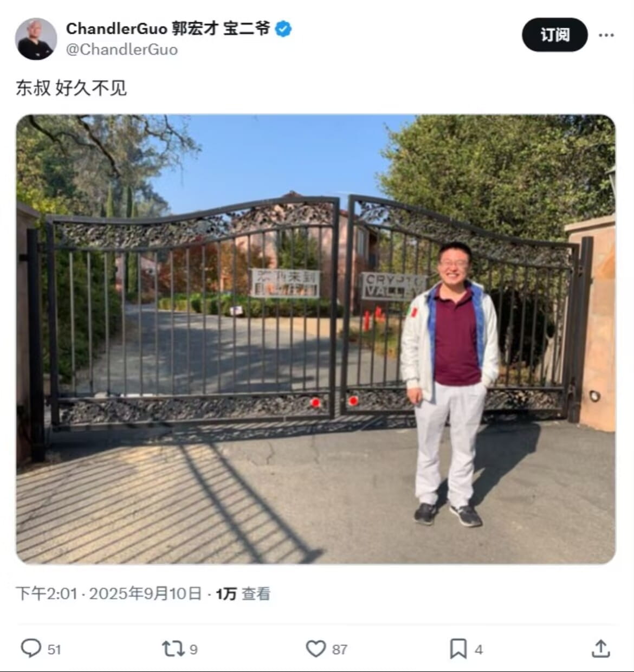This screenshot has width=634, height=672.
Task: Click the blue verified badge
Action: coord(283,29)
